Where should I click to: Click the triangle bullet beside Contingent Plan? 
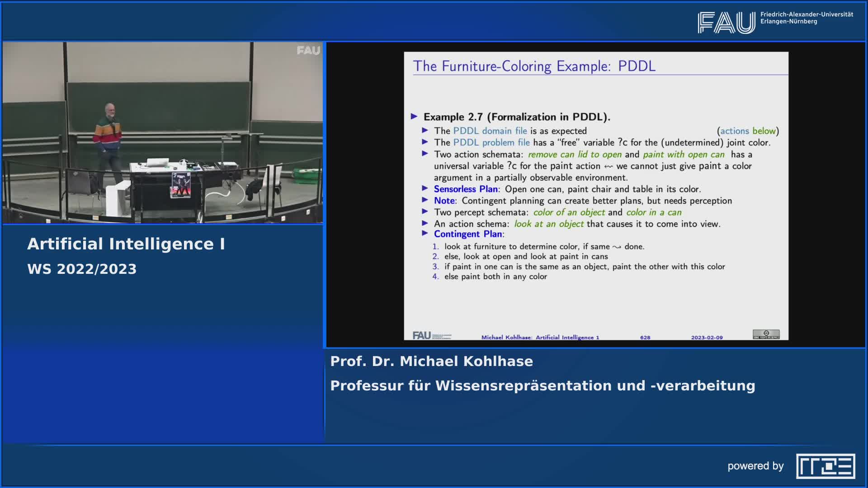click(425, 234)
